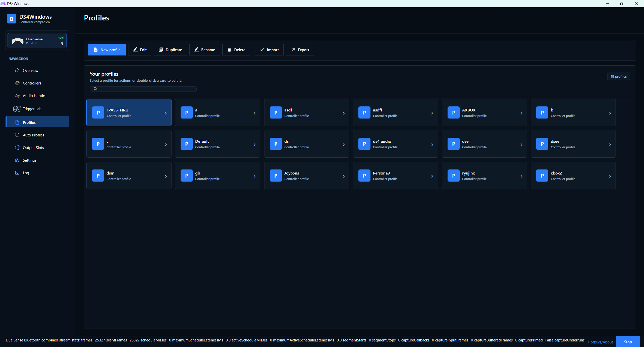
Task: Switch to Audio Haptics page
Action: click(37, 96)
